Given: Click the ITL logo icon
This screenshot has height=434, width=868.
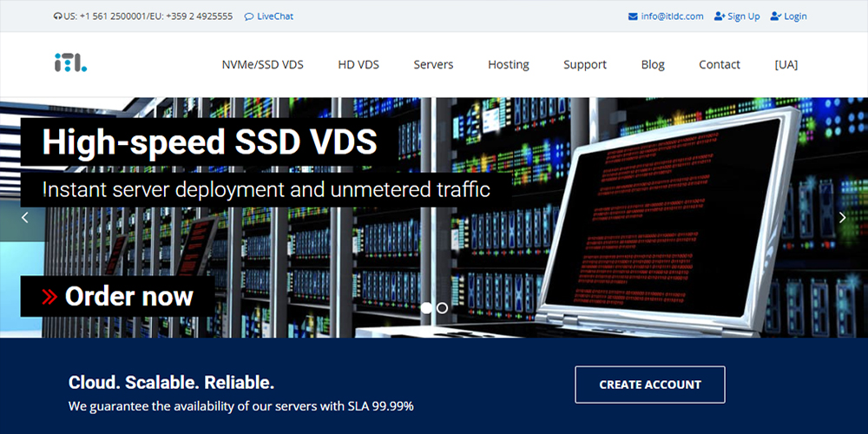Looking at the screenshot, I should coord(69,63).
